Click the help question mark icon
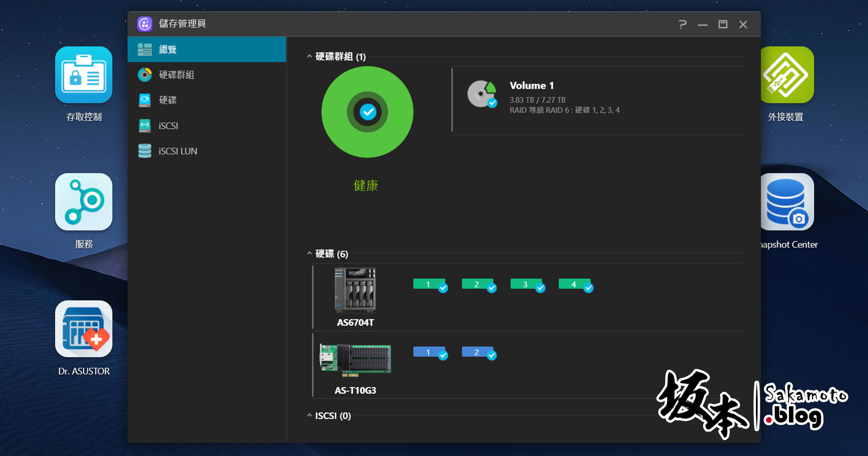Image resolution: width=868 pixels, height=456 pixels. point(682,24)
